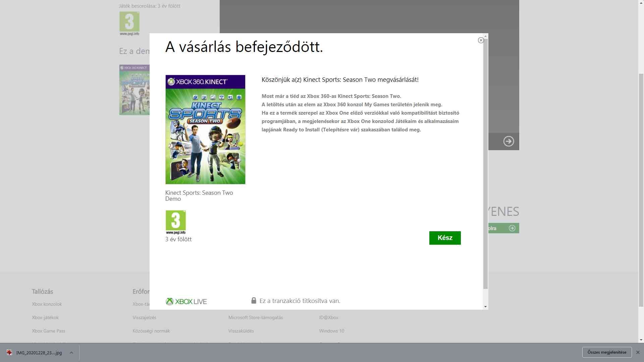Click the PEGI 3 icon on background page
The height and width of the screenshot is (362, 644).
coord(129,23)
